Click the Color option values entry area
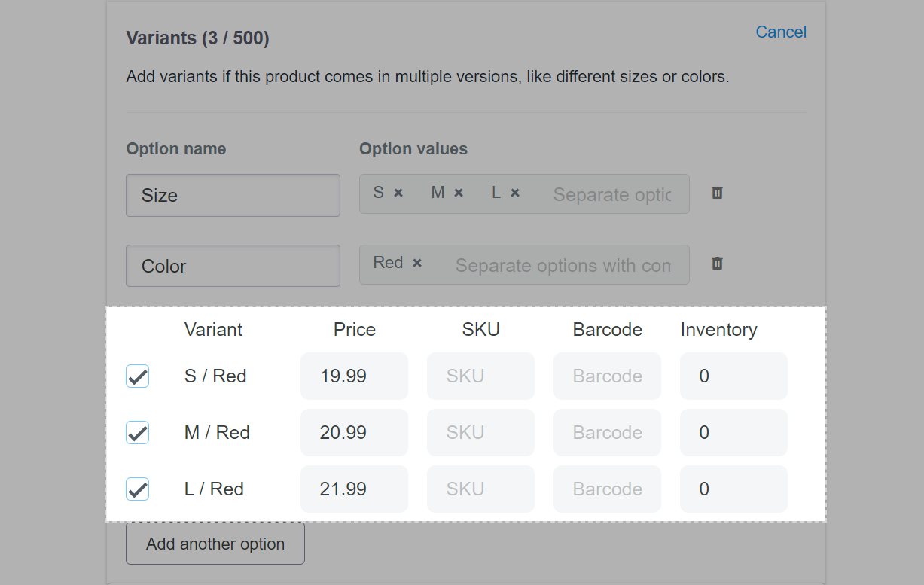The height and width of the screenshot is (585, 924). tap(562, 265)
